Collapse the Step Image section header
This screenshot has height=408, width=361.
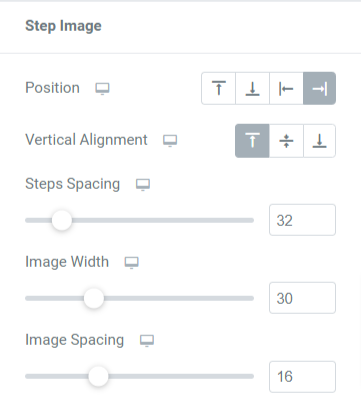[x=180, y=26]
